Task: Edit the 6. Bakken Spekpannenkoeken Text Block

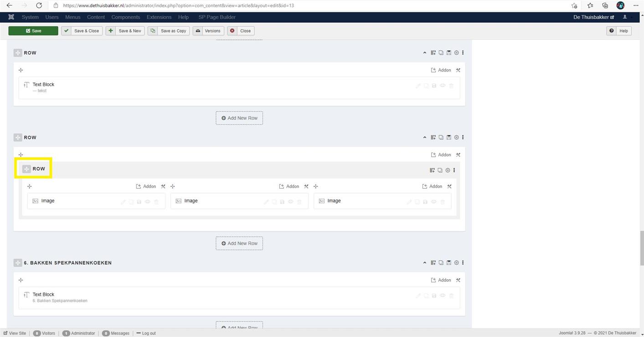Action: [x=418, y=296]
